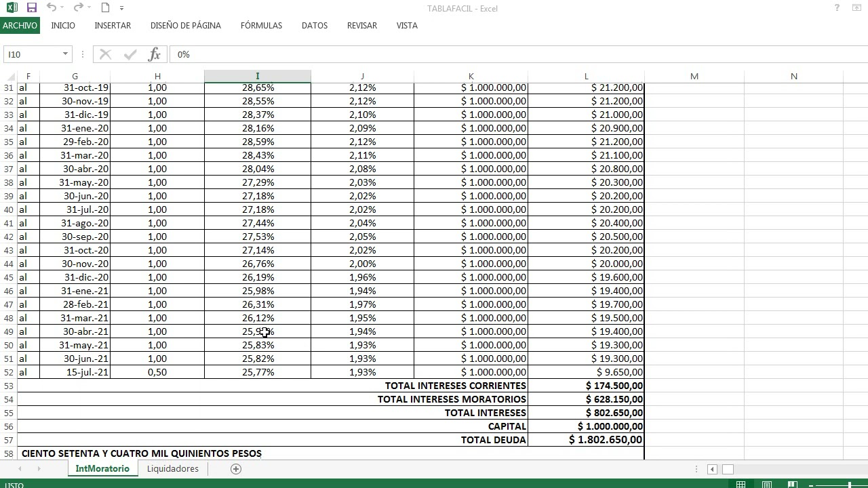Select the CIENTO SETENTA Y CUATRO MIL text cell
Screen dimensions: 868x488
142,453
